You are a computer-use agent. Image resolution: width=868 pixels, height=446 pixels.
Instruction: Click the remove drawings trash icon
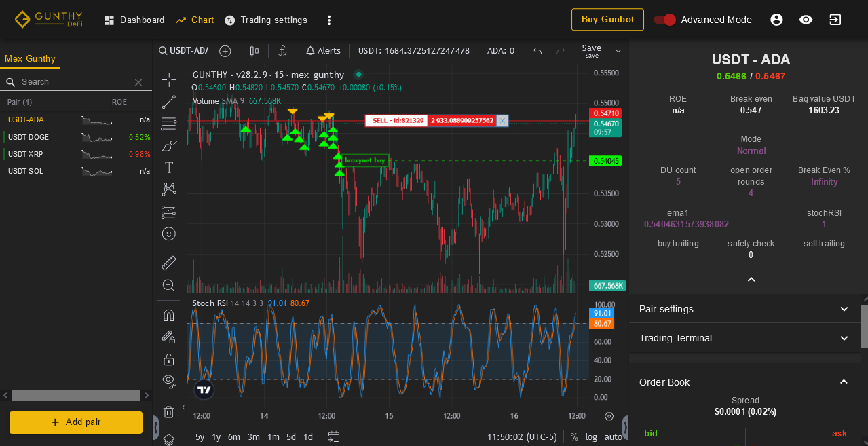[x=169, y=411]
